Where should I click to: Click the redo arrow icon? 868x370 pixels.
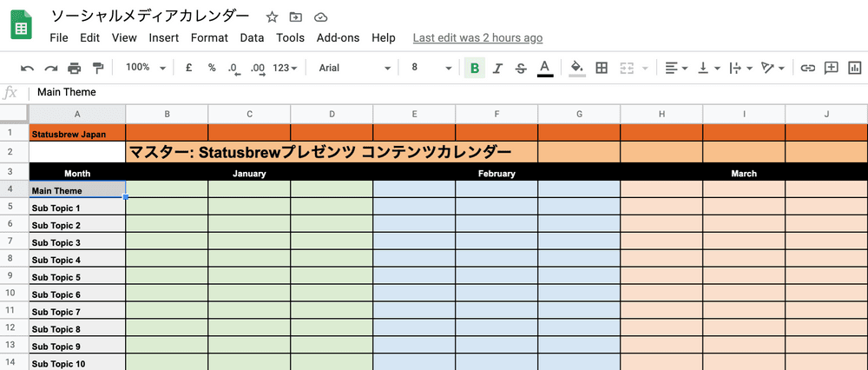tap(51, 68)
